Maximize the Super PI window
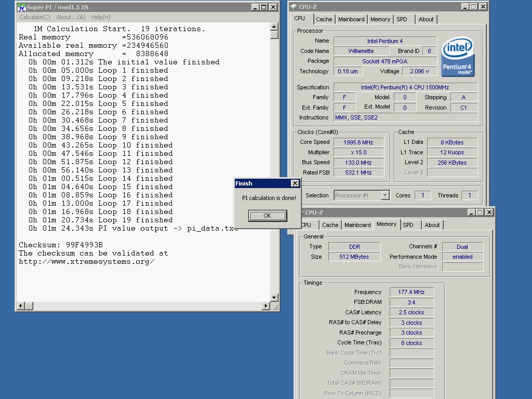 [263, 7]
